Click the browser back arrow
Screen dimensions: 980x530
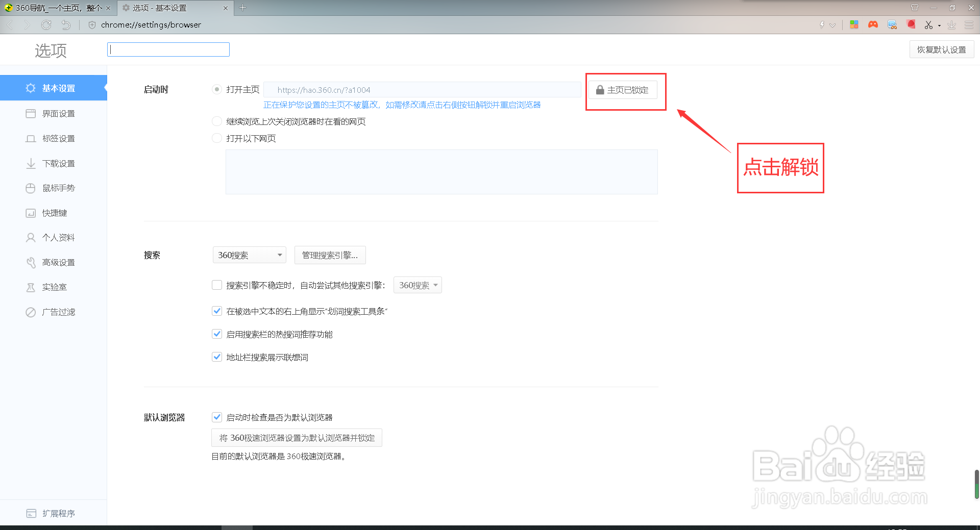pos(10,24)
